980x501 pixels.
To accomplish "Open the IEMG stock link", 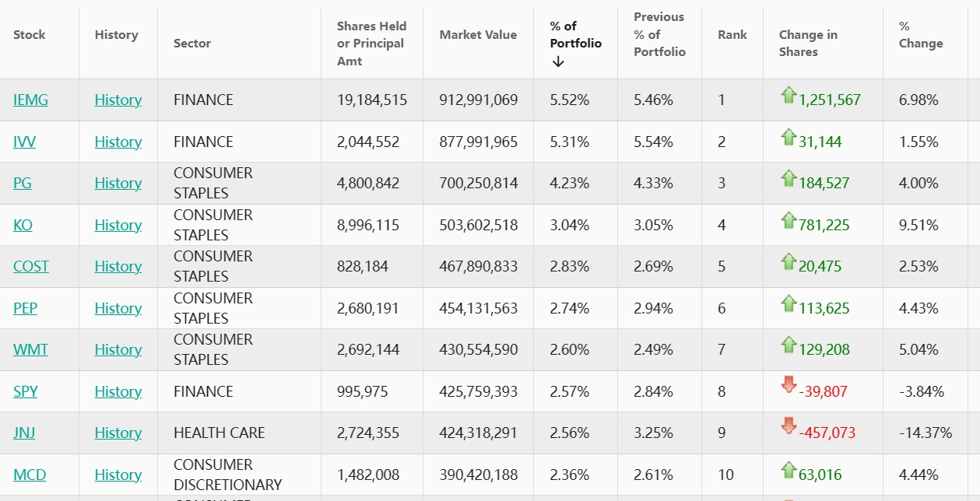I will [x=30, y=100].
